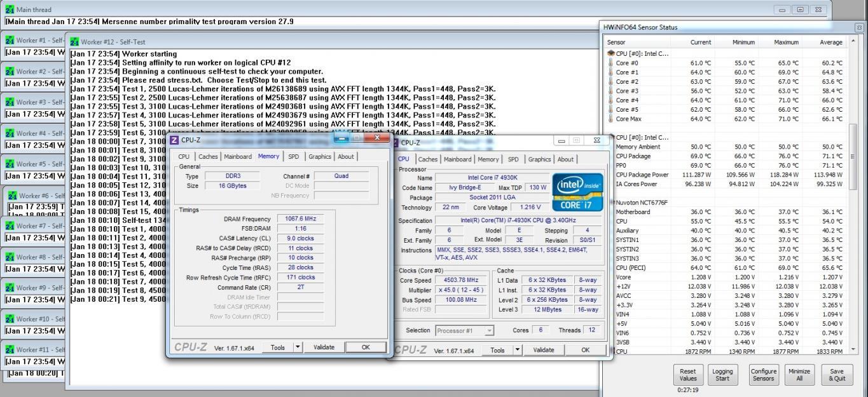Image resolution: width=868 pixels, height=397 pixels.
Task: Click the Worker #9 window title icon
Action: 9,288
